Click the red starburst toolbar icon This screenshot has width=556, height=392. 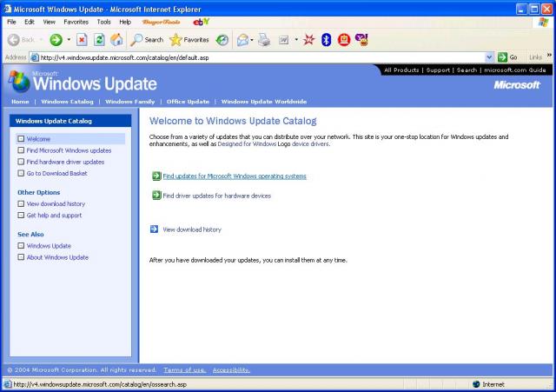309,40
